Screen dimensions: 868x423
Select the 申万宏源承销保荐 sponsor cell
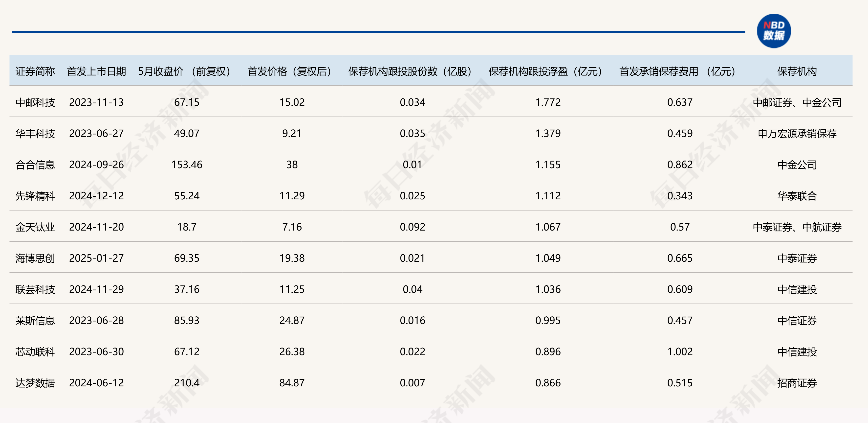point(797,133)
